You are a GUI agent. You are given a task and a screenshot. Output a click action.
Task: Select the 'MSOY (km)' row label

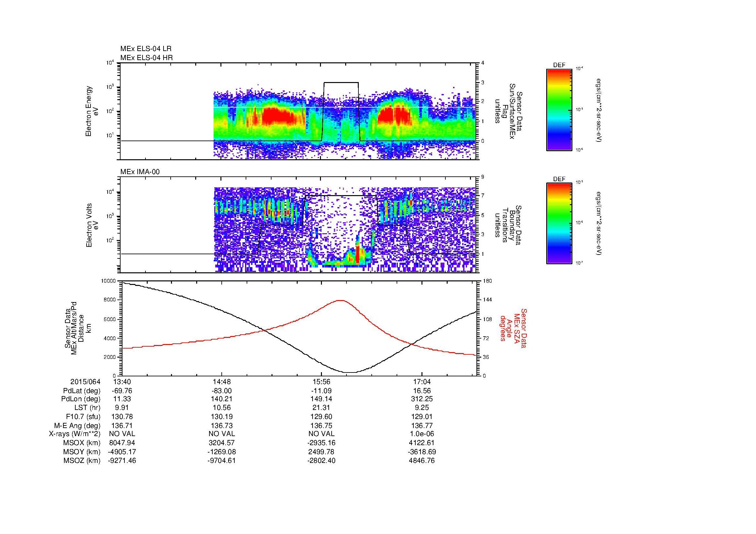pyautogui.click(x=82, y=452)
